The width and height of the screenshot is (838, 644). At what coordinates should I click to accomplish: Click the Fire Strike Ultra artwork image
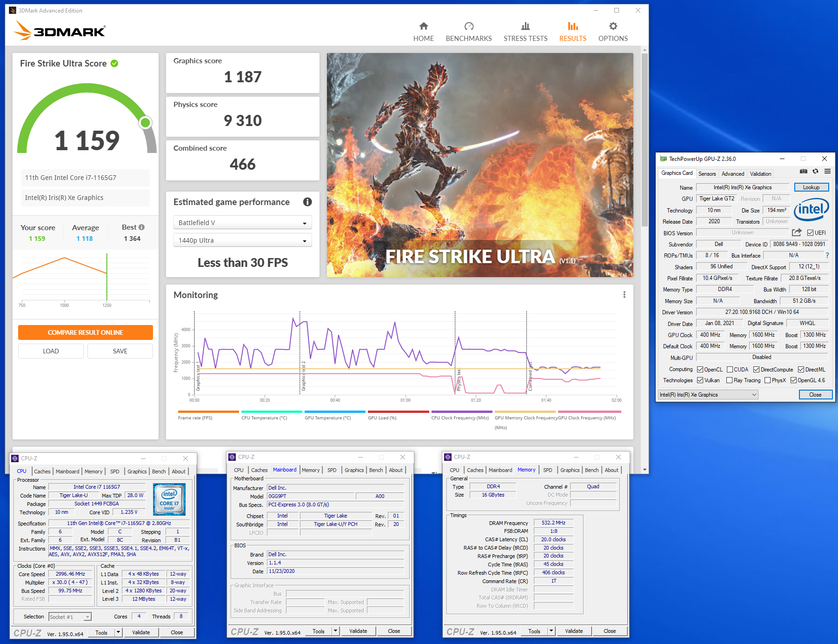coord(480,165)
